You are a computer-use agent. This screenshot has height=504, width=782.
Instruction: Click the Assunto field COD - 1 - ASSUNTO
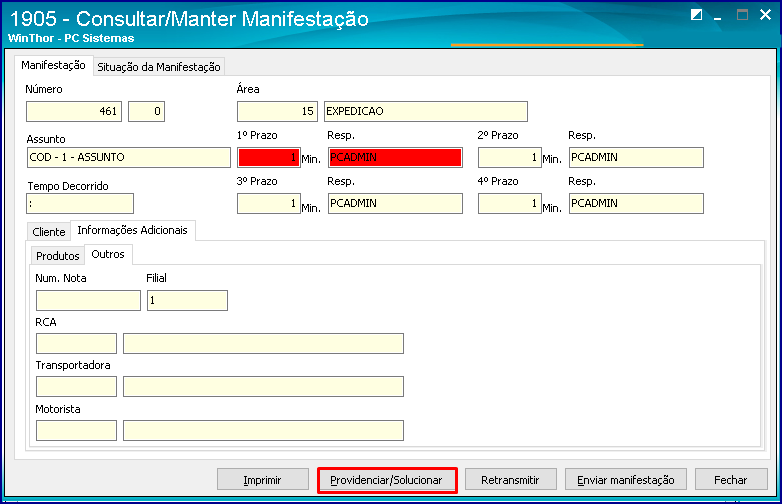(x=129, y=158)
